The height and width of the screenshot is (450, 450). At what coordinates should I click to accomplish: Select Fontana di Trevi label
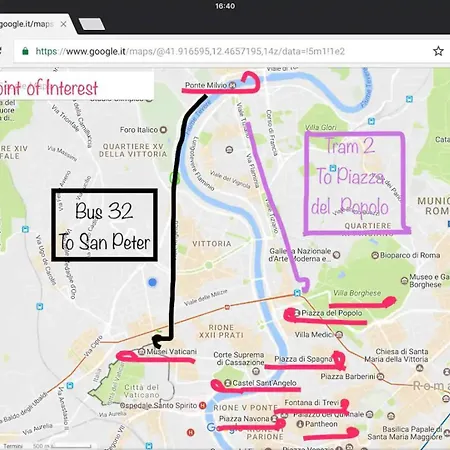tap(312, 403)
